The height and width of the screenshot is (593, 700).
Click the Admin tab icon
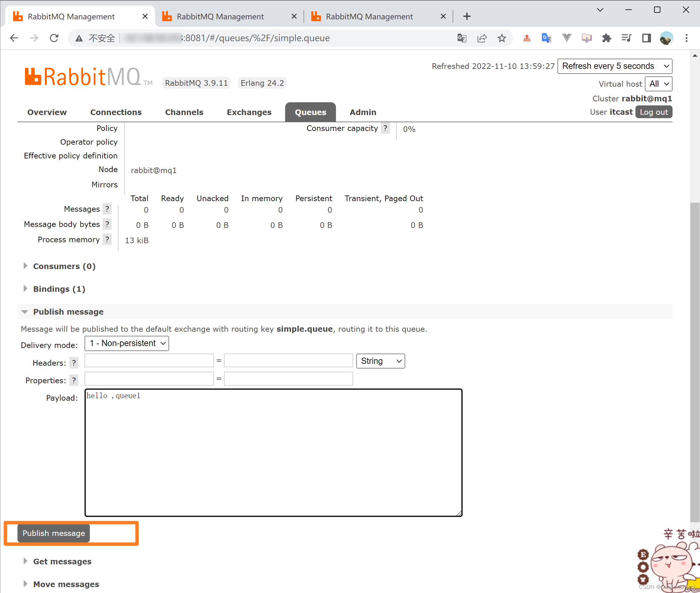[363, 112]
